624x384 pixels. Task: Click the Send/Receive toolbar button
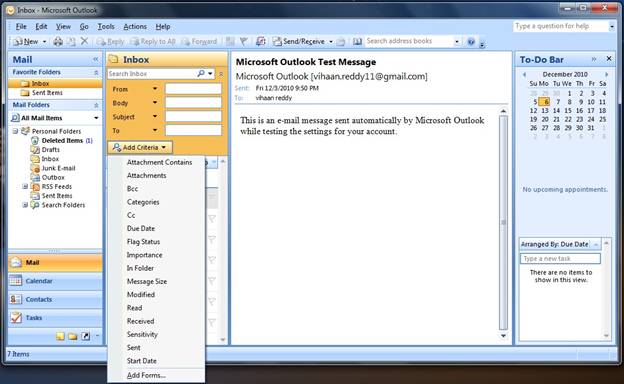(299, 41)
